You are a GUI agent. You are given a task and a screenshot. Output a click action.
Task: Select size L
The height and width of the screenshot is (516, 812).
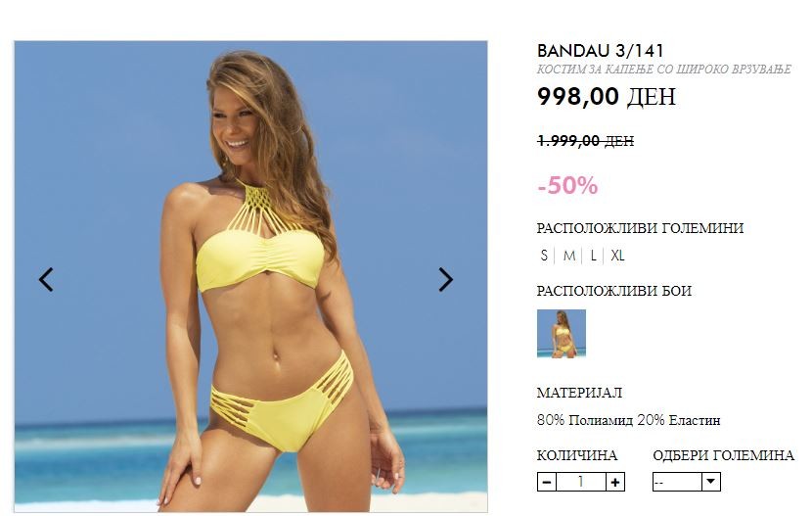point(594,256)
